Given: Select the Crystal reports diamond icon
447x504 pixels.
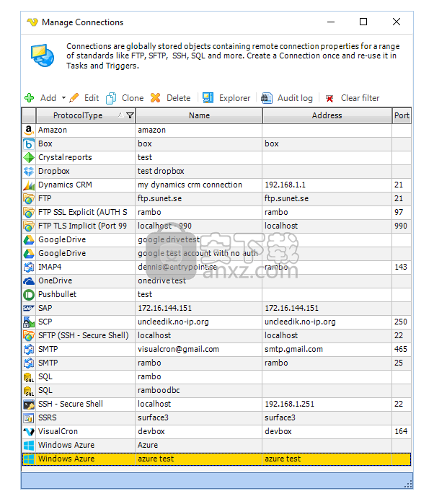Looking at the screenshot, I should pyautogui.click(x=29, y=157).
